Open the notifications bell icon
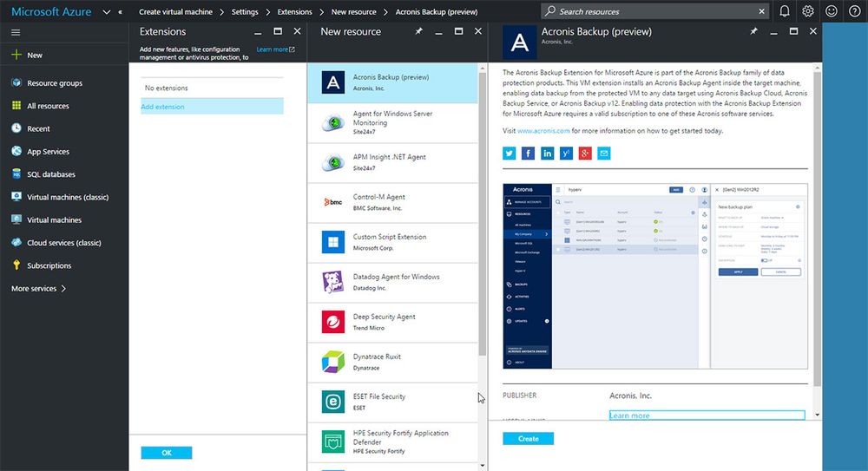 pyautogui.click(x=785, y=11)
